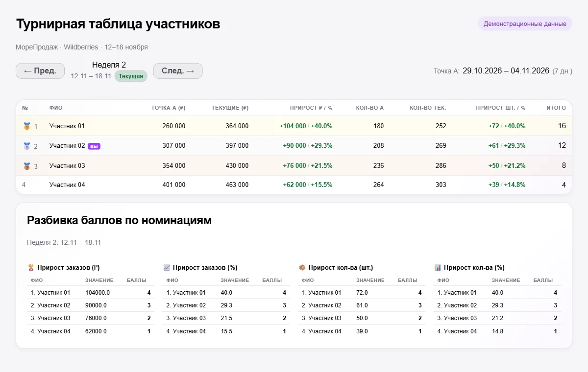Click the value 104000.0 in the nominations
This screenshot has height=372, width=588.
pos(98,293)
